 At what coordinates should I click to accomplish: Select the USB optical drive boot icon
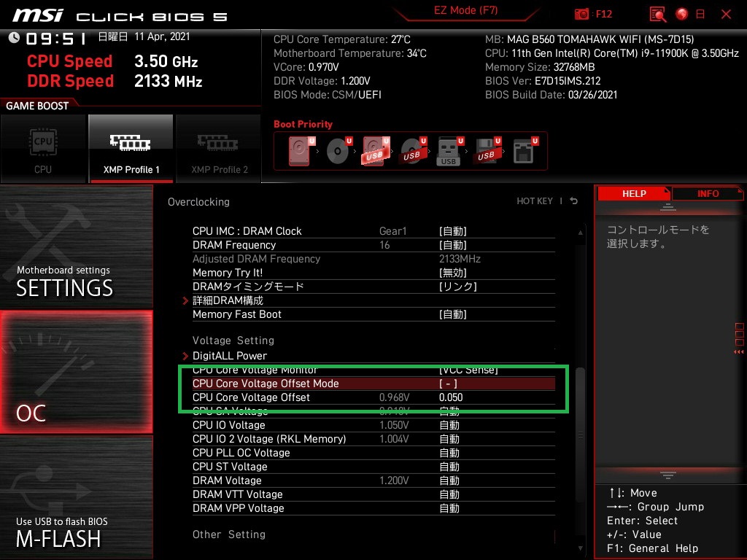click(x=413, y=151)
